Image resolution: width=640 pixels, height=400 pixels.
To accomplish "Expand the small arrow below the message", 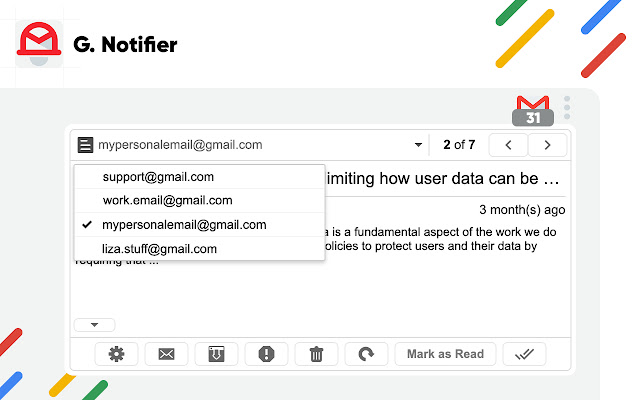I will point(94,324).
